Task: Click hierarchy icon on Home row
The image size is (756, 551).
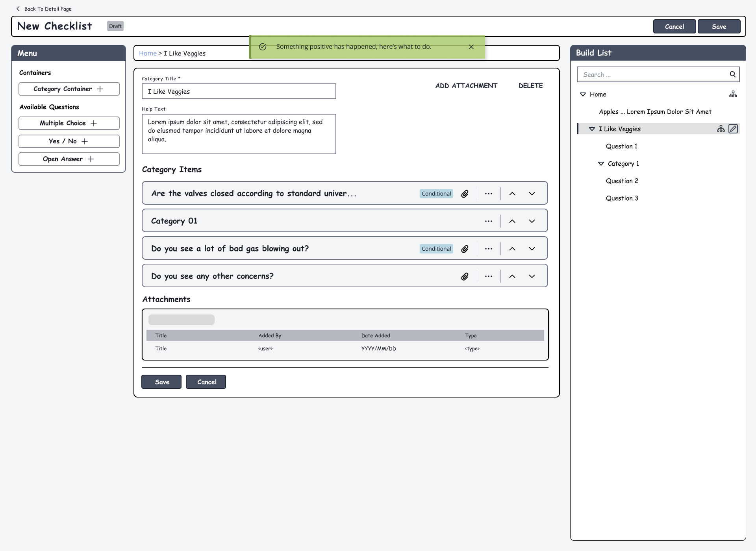Action: coord(733,94)
